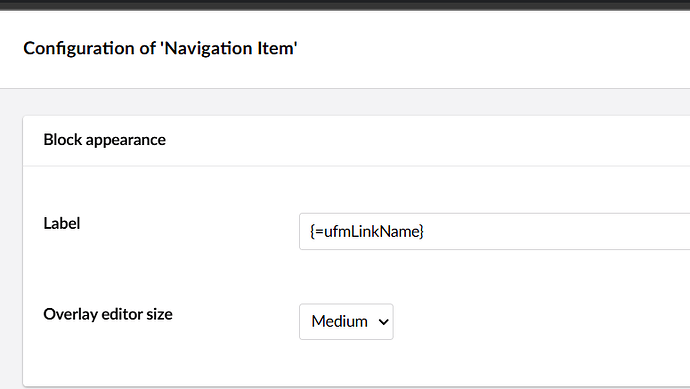The width and height of the screenshot is (690, 389).
Task: Select the Block appearance panel header
Action: pos(356,141)
